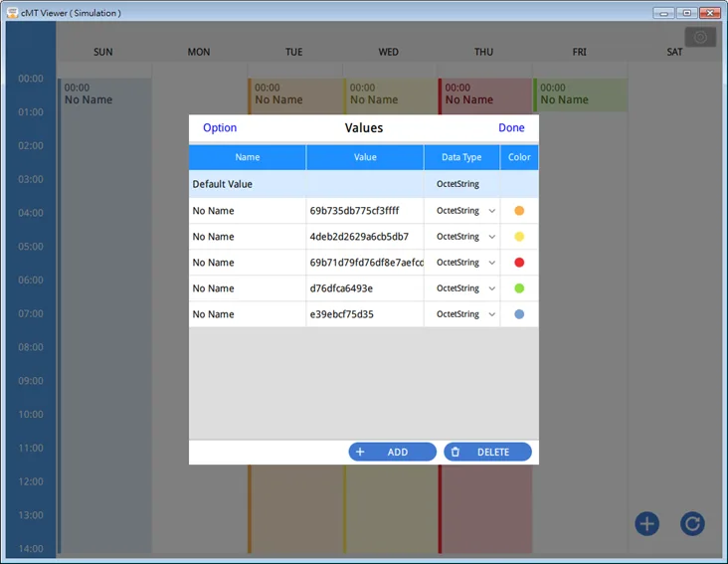Click the DELETE button
This screenshot has height=564, width=728.
click(x=487, y=452)
